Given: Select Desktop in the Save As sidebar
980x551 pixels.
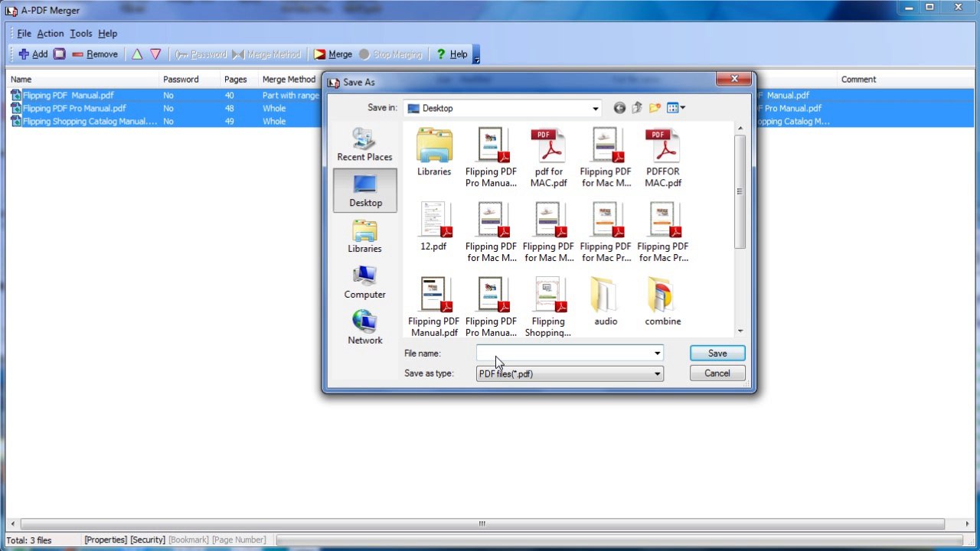Looking at the screenshot, I should click(x=365, y=191).
